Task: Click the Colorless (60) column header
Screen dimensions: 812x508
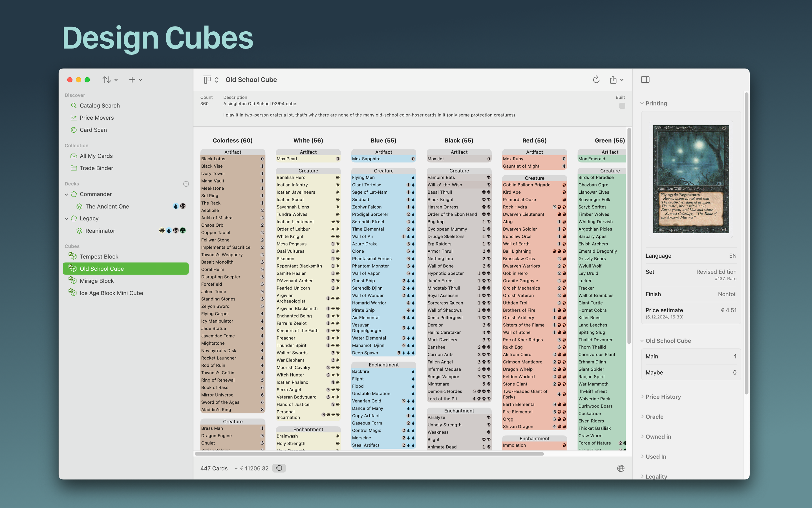Action: pos(233,141)
